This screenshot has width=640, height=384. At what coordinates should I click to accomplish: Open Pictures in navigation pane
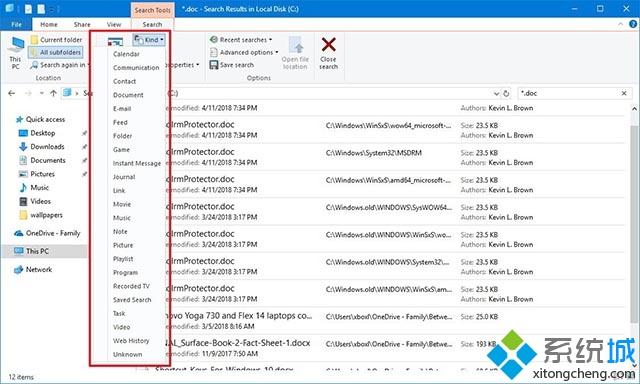click(x=37, y=174)
